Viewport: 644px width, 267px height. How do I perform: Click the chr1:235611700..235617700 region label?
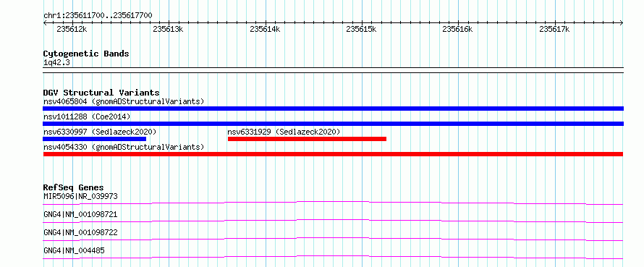(x=98, y=16)
